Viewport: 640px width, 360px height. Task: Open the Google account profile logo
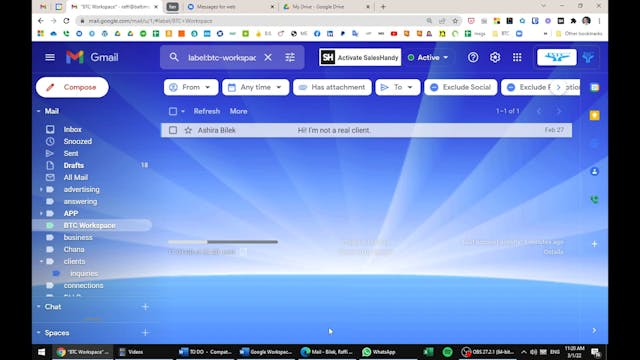557,58
